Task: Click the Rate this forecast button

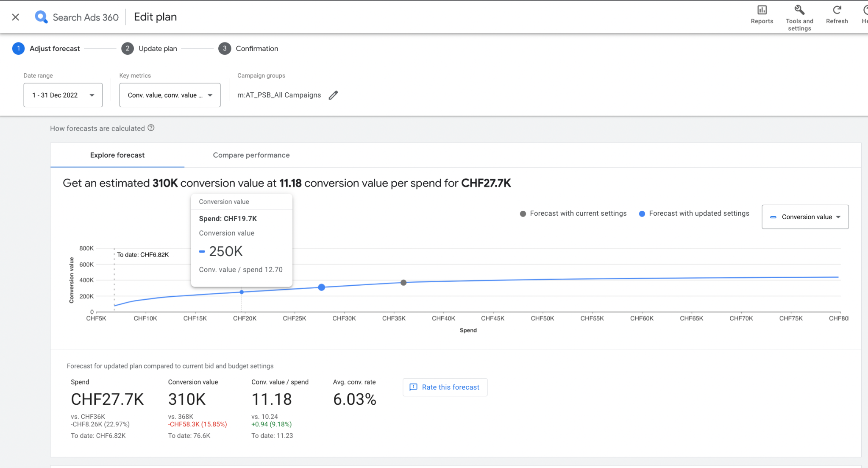Action: (x=445, y=387)
